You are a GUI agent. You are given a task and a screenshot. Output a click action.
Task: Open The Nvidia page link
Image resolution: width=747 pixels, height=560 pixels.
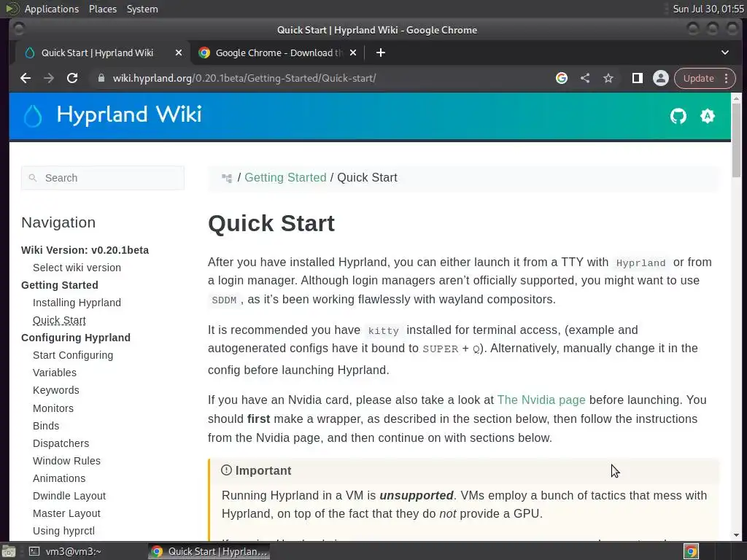[x=541, y=400]
